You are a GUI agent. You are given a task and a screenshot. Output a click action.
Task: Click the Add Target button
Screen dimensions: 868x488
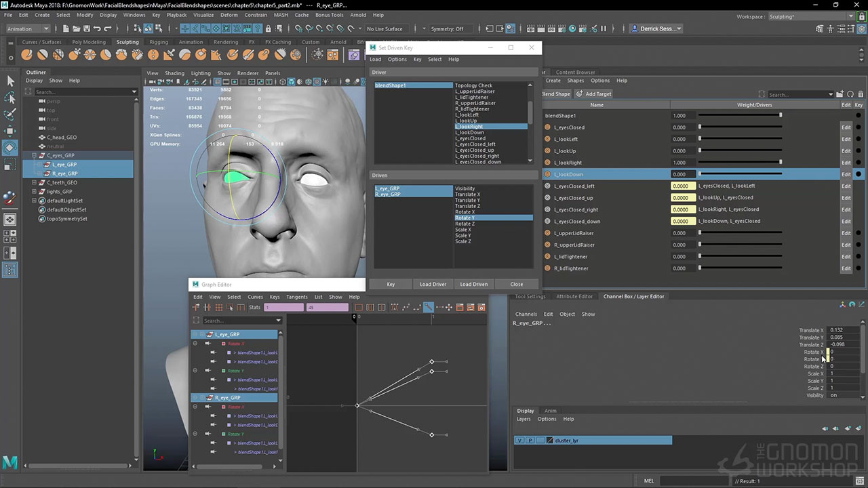(594, 94)
